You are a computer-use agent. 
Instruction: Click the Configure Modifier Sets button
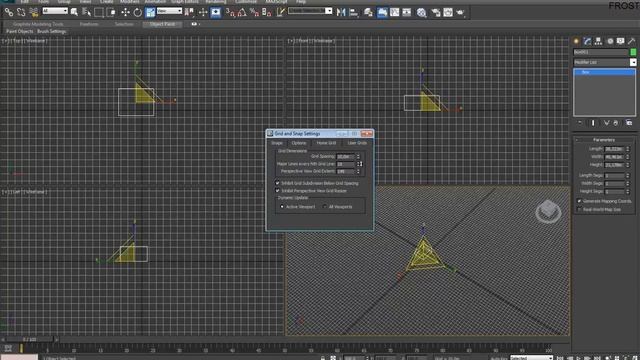pos(629,123)
